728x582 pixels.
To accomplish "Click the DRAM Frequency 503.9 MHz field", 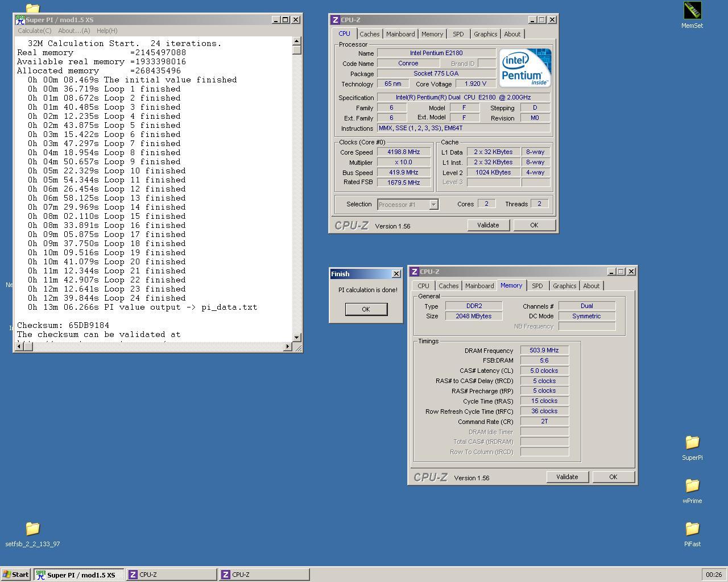I will coord(544,350).
